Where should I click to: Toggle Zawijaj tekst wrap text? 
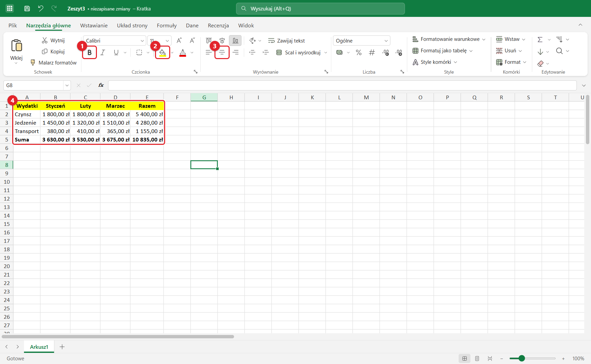286,41
